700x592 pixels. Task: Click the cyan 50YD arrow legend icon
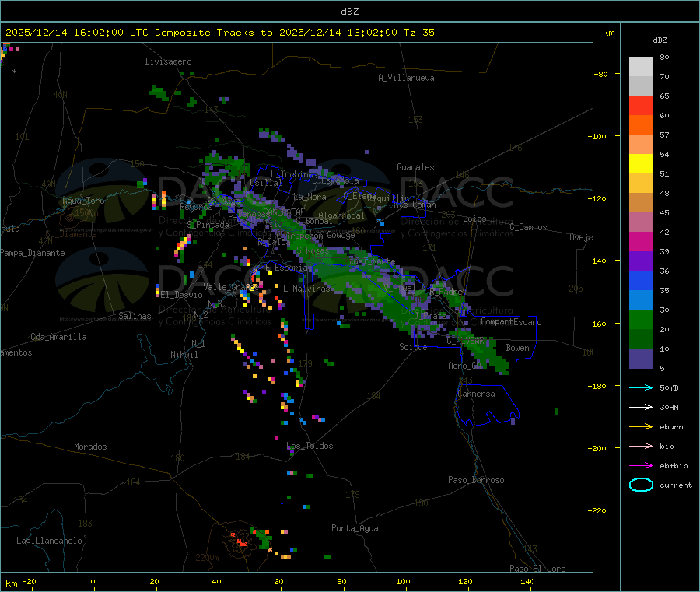(x=641, y=387)
